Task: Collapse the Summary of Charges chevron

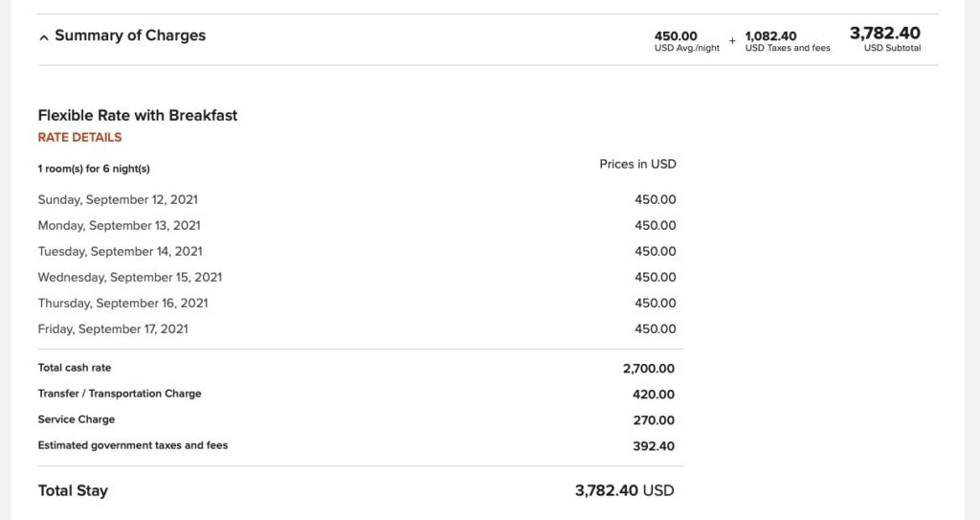Action: point(43,37)
